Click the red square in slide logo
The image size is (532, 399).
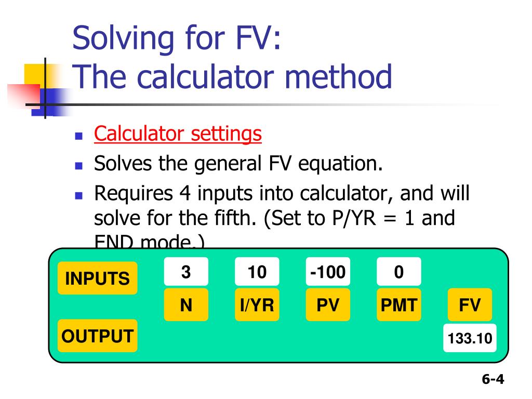pyautogui.click(x=24, y=96)
